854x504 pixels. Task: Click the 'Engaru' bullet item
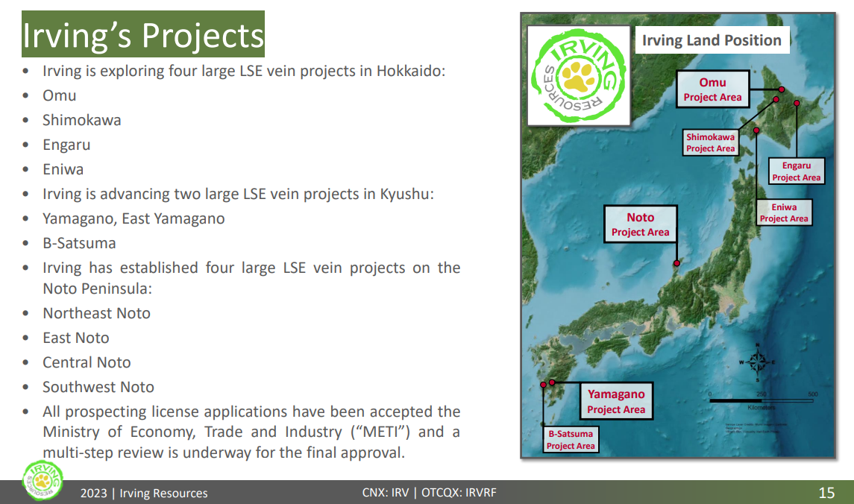66,145
